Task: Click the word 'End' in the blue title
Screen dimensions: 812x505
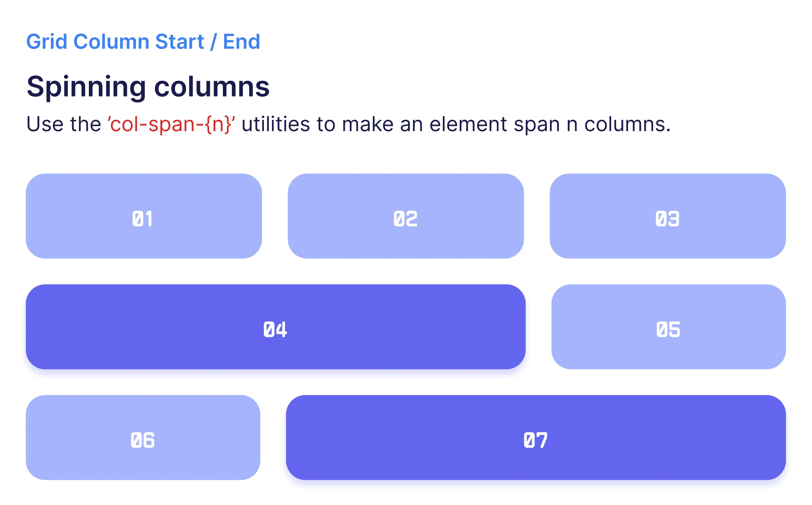Action: [242, 42]
